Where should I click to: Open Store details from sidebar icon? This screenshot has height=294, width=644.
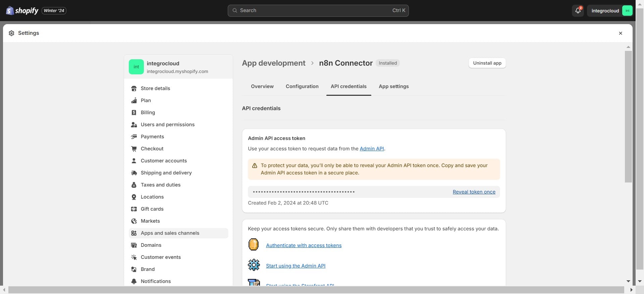point(134,88)
